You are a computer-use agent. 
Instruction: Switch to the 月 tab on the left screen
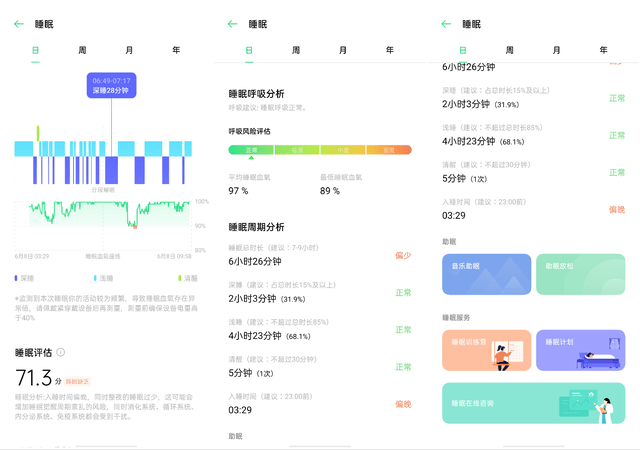click(129, 50)
